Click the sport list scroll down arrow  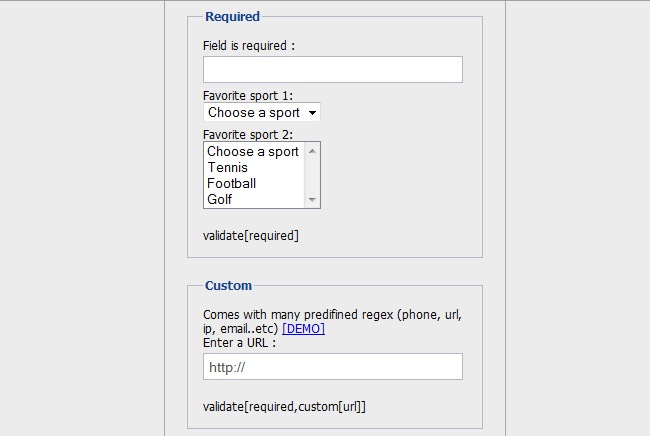313,200
